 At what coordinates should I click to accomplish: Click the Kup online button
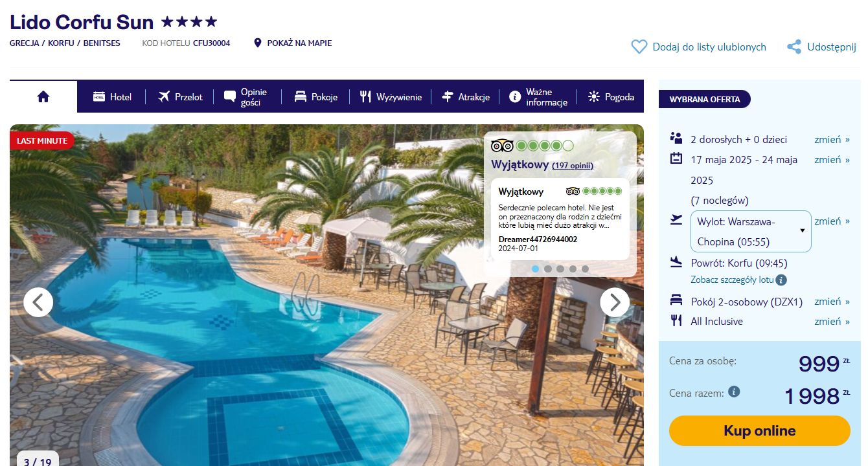point(759,431)
